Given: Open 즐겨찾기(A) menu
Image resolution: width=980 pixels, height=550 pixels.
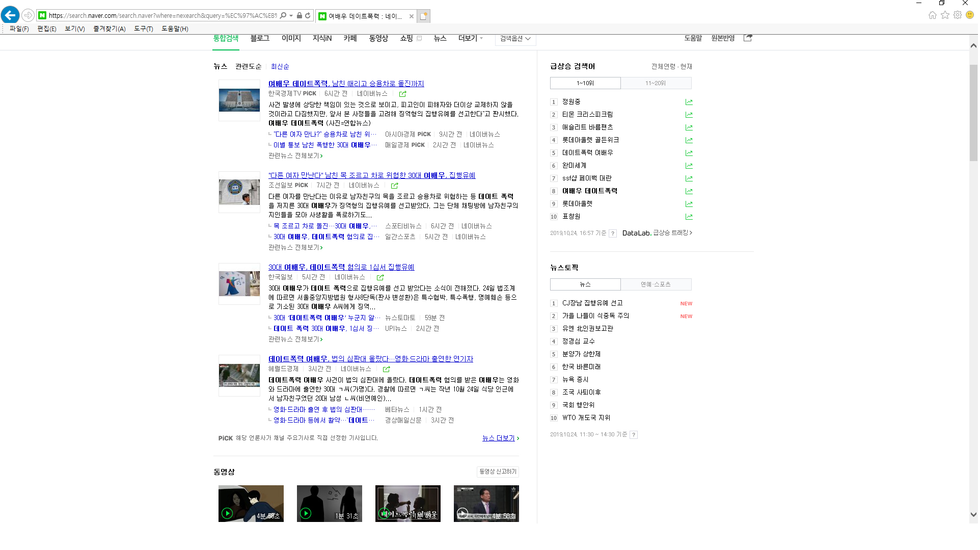Looking at the screenshot, I should (x=110, y=29).
